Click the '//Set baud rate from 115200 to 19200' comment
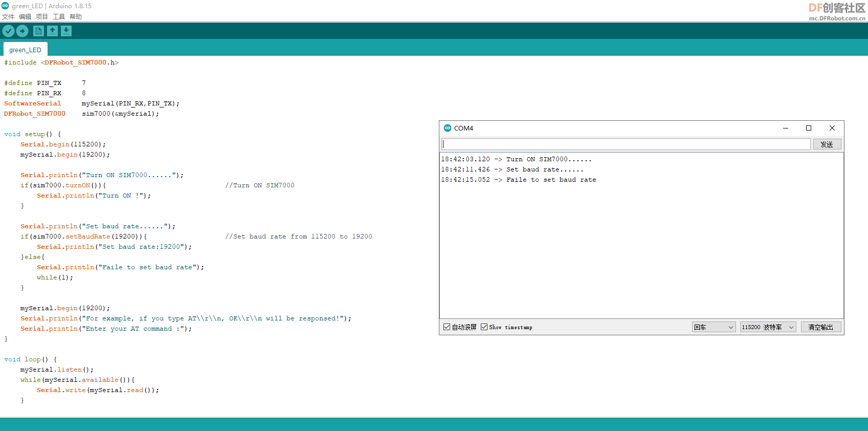 [x=299, y=236]
